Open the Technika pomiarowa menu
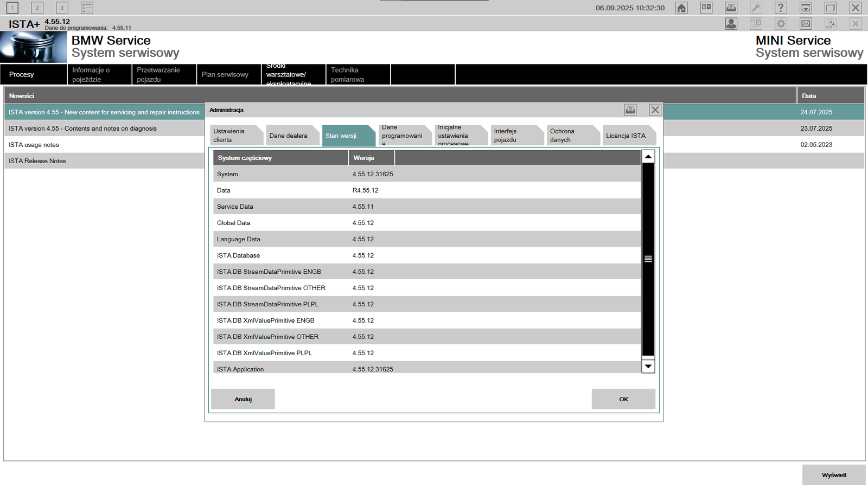 pyautogui.click(x=358, y=75)
